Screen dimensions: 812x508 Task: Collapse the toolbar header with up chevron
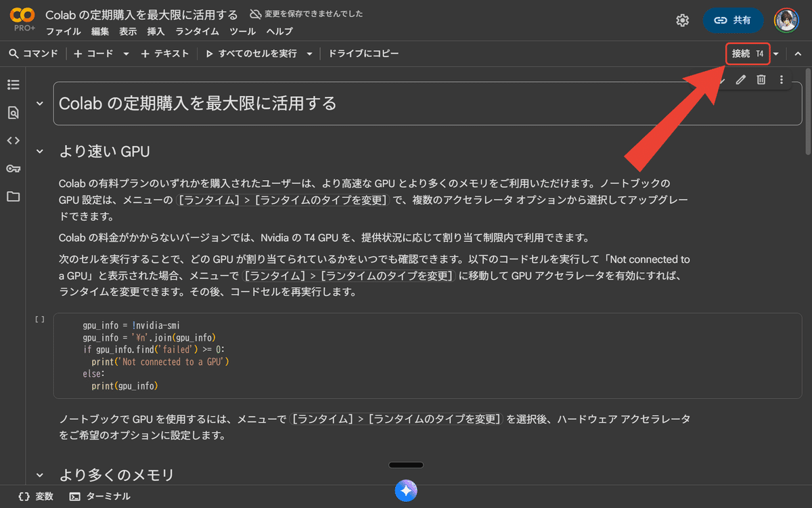[798, 54]
